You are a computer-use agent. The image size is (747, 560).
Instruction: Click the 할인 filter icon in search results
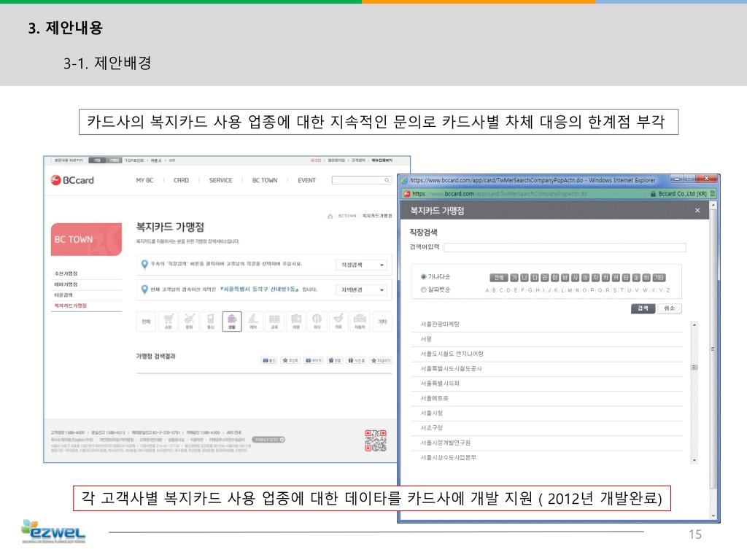(x=269, y=360)
